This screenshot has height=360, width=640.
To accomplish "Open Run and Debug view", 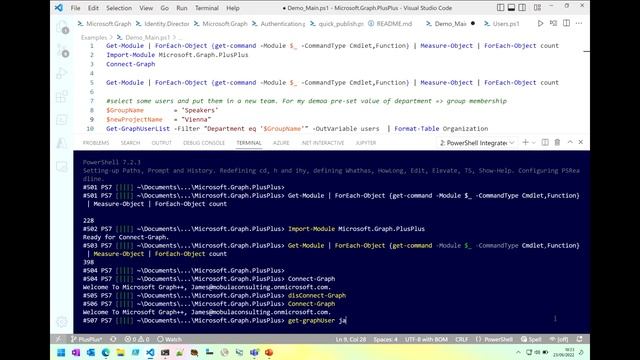I will (62, 74).
